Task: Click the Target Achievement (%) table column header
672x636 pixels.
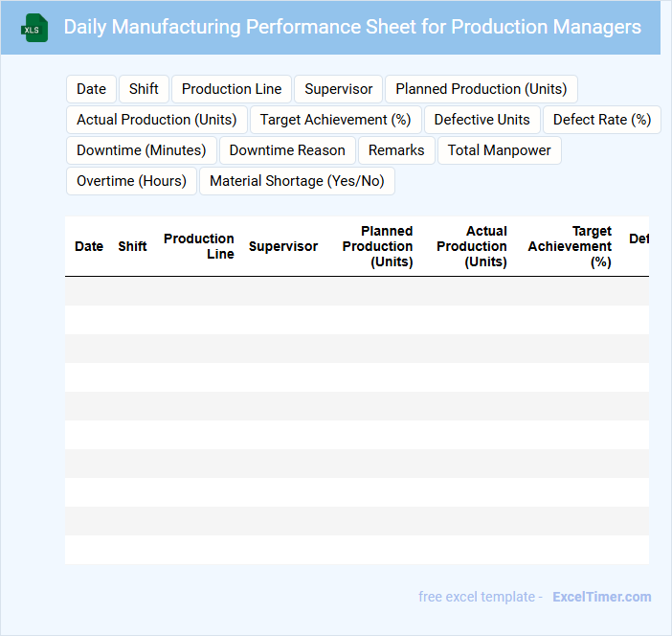Action: tap(570, 246)
